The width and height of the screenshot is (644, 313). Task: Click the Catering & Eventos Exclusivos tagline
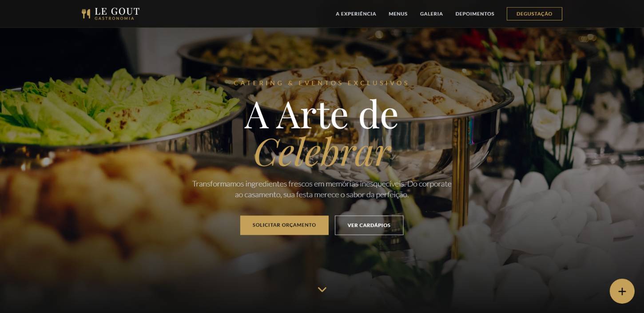point(322,83)
